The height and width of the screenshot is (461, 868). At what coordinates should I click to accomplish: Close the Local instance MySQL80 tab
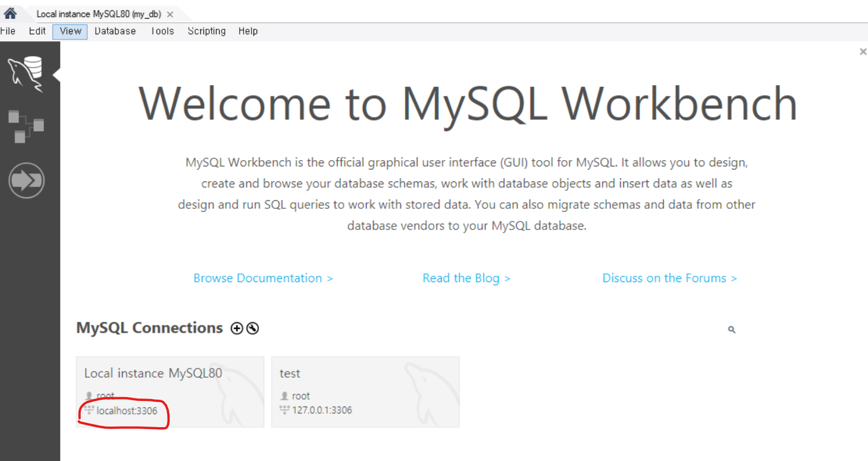click(x=170, y=14)
